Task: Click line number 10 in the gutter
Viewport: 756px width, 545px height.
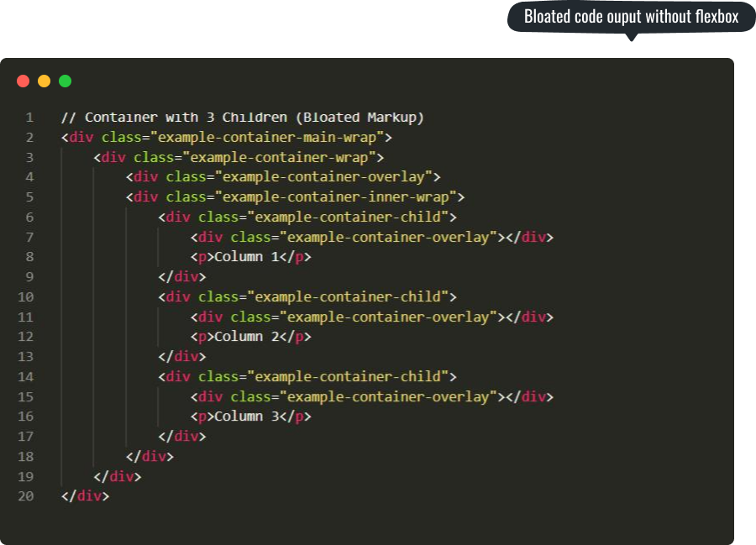Action: (x=25, y=296)
